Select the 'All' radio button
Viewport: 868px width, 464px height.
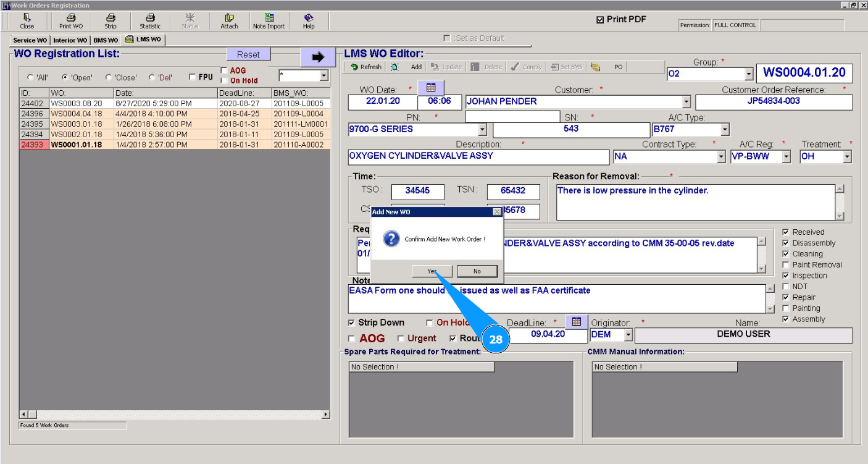30,78
